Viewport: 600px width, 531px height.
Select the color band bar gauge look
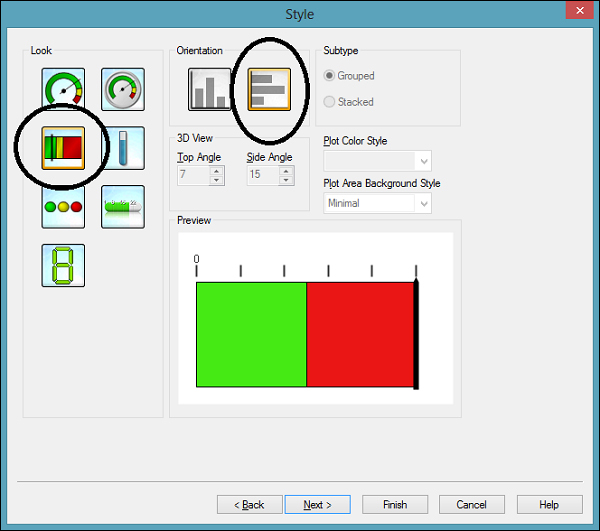[x=63, y=148]
